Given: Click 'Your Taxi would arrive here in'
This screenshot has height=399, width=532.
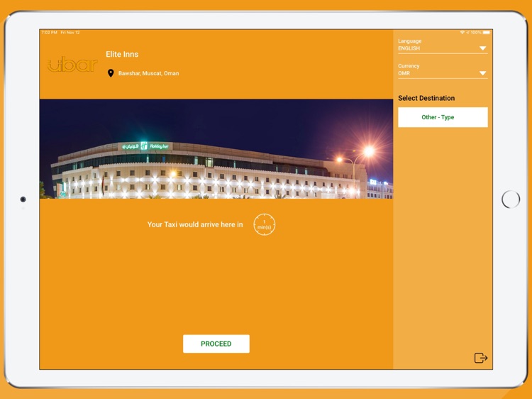Looking at the screenshot, I should tap(195, 224).
